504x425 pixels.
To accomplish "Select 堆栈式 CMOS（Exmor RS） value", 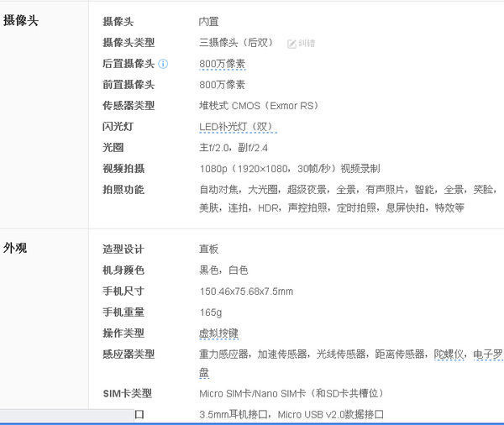I will (259, 106).
